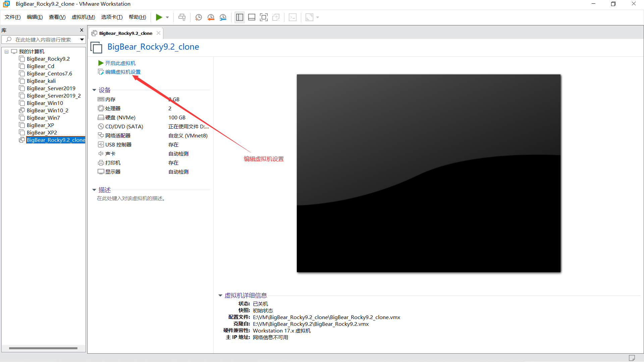The height and width of the screenshot is (362, 644).
Task: Click the Send Ctrl+Alt+Del toolbar icon
Action: pyautogui.click(x=182, y=17)
